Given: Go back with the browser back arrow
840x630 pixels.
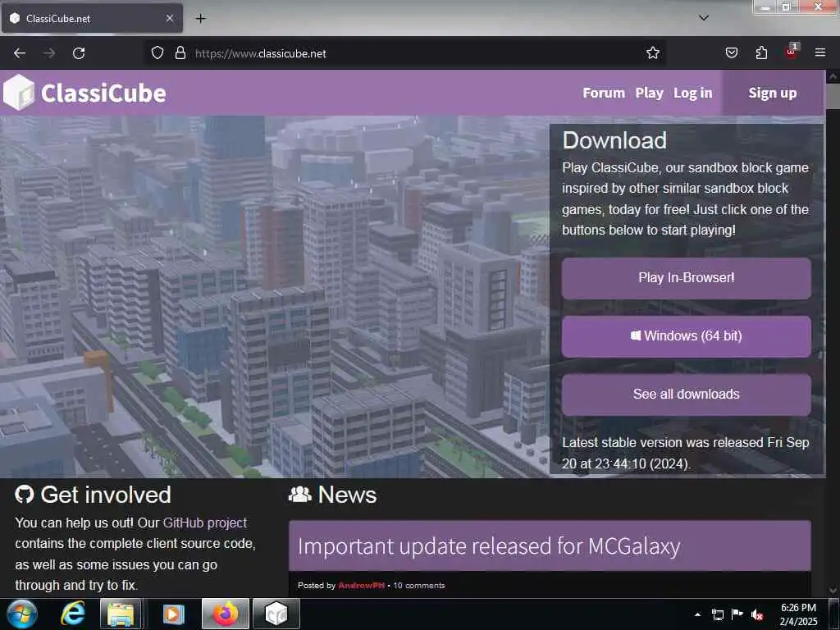Looking at the screenshot, I should pyautogui.click(x=20, y=53).
